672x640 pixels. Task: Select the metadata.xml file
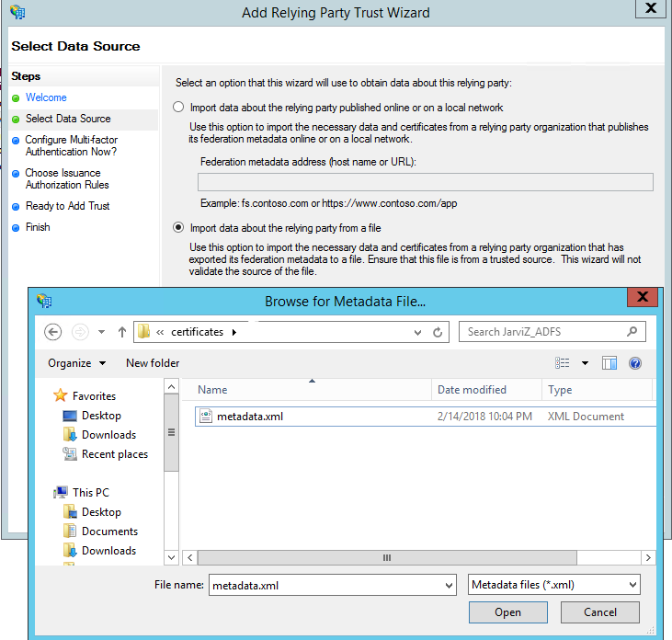click(x=425, y=417)
